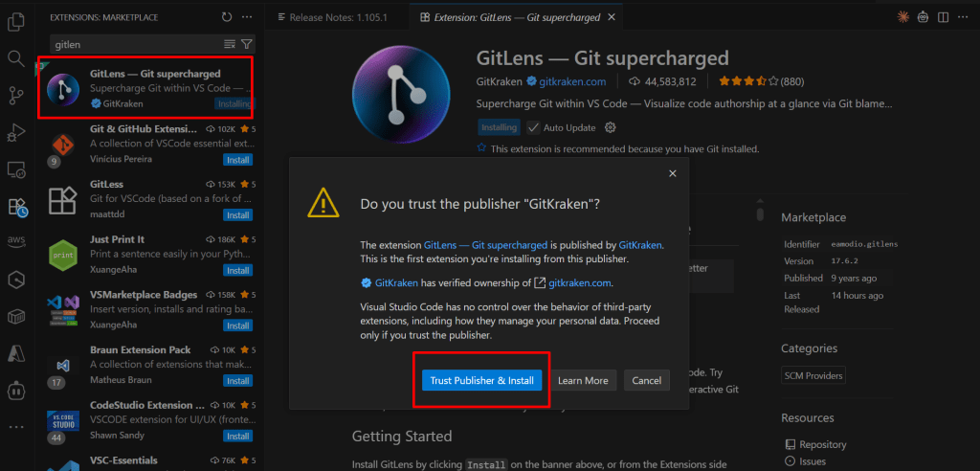Refresh the extensions marketplace list
980x471 pixels.
[x=226, y=17]
